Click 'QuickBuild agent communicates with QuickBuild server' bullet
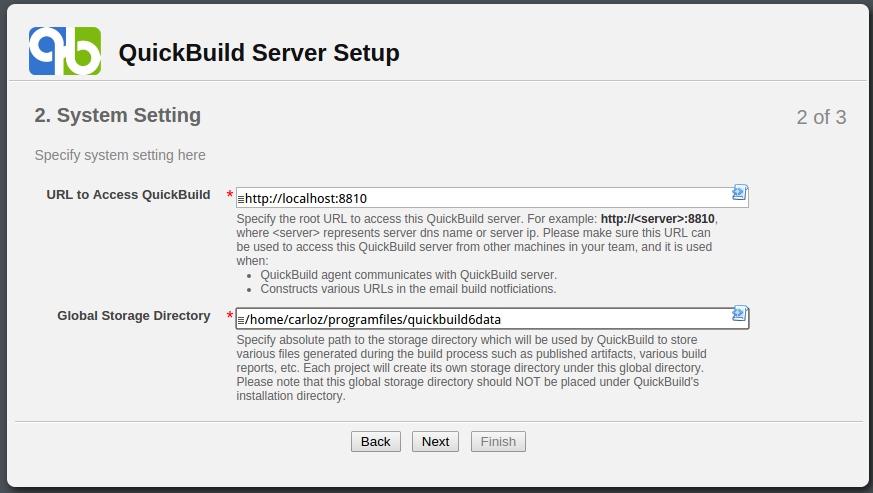873x493 pixels. (x=409, y=275)
